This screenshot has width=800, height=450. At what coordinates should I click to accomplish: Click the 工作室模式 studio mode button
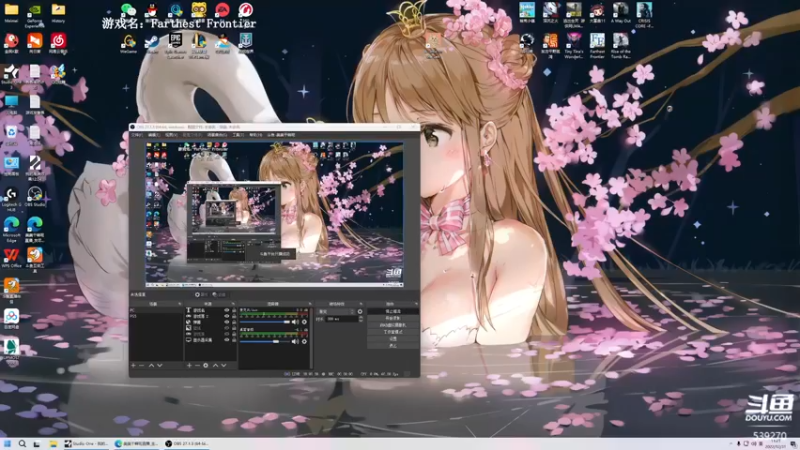[393, 332]
